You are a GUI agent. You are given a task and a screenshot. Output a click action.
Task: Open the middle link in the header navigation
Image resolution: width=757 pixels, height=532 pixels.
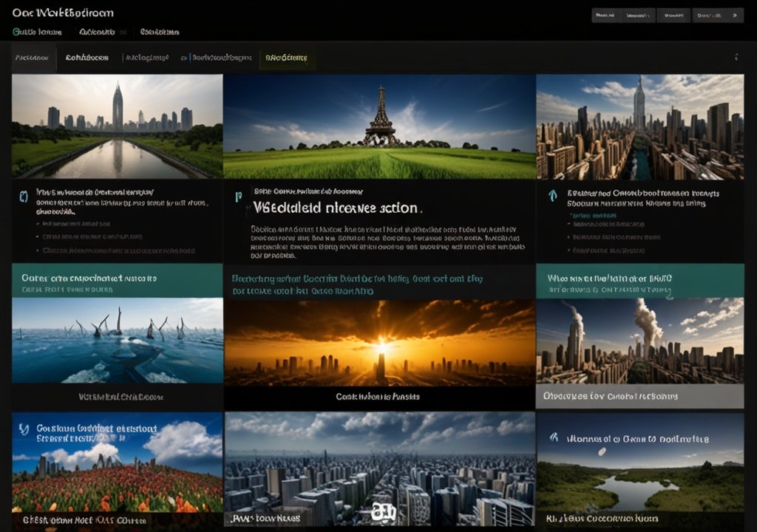pos(97,32)
